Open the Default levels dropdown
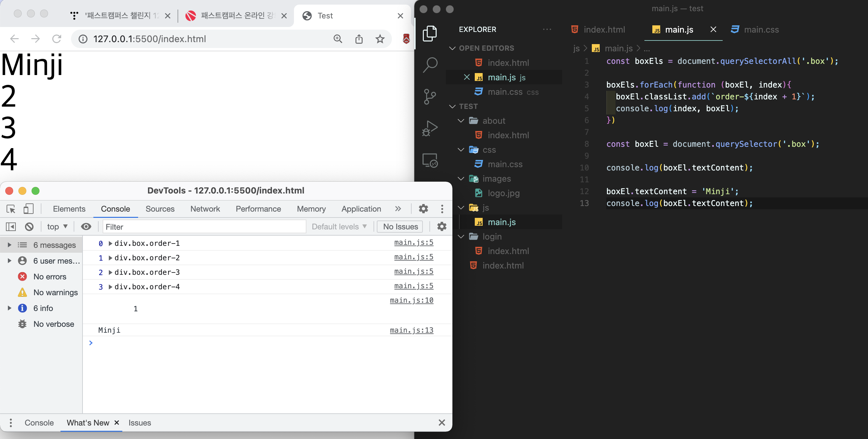 [339, 227]
